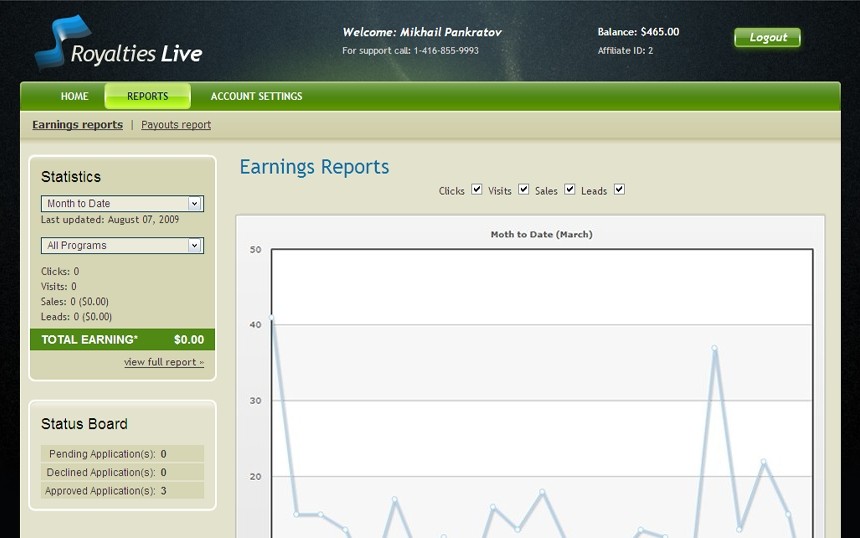
Task: Click the Statistics panel heading
Action: [71, 177]
